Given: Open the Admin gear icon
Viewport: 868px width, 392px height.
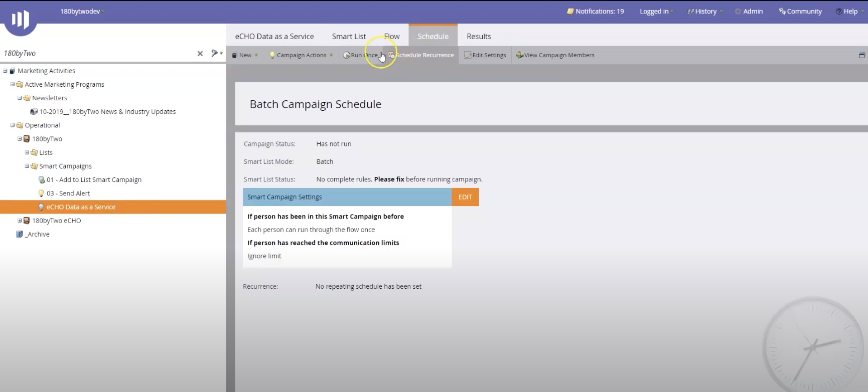Looking at the screenshot, I should click(738, 11).
